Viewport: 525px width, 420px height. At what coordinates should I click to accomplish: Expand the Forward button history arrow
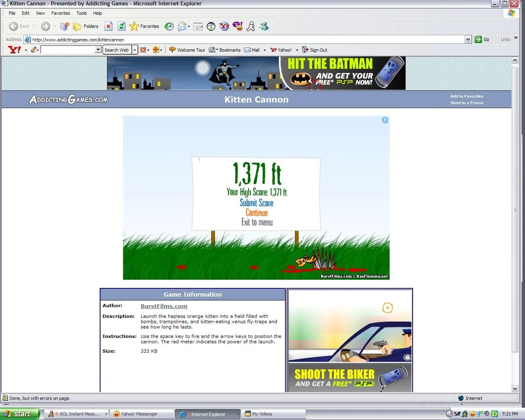(x=55, y=26)
